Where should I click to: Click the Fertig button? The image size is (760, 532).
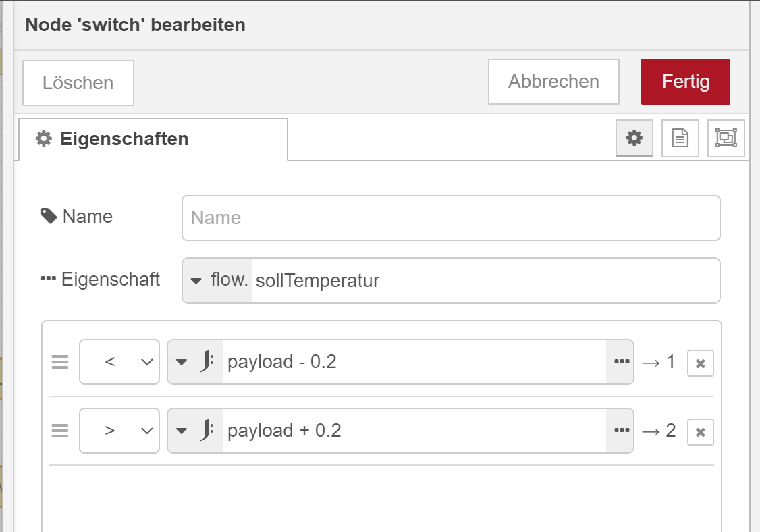click(685, 82)
